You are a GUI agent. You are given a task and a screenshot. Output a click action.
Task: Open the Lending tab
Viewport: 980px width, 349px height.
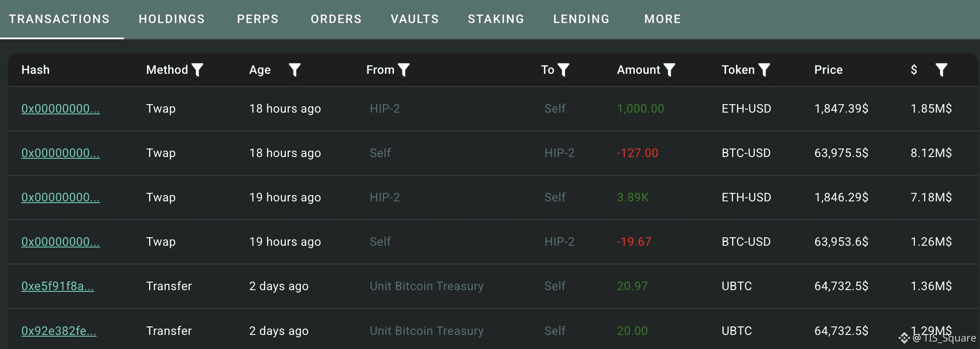(581, 19)
